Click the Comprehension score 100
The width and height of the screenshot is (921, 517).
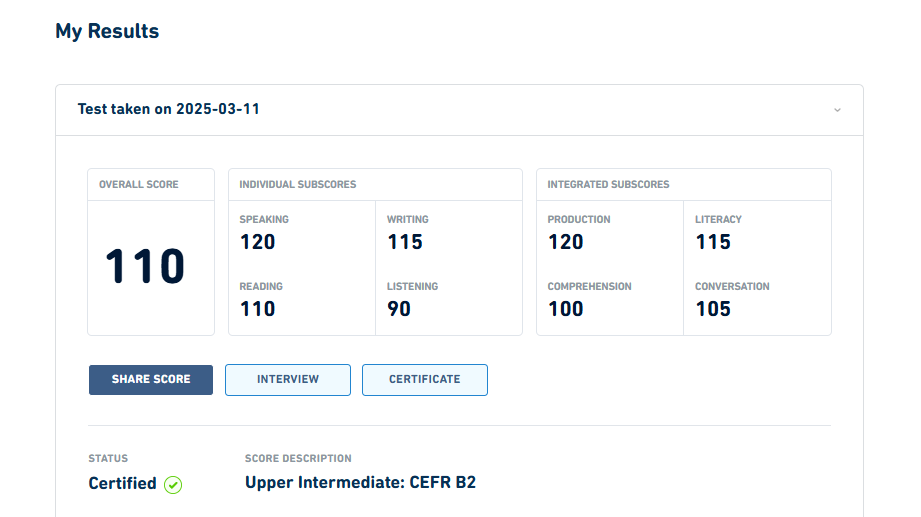[566, 309]
